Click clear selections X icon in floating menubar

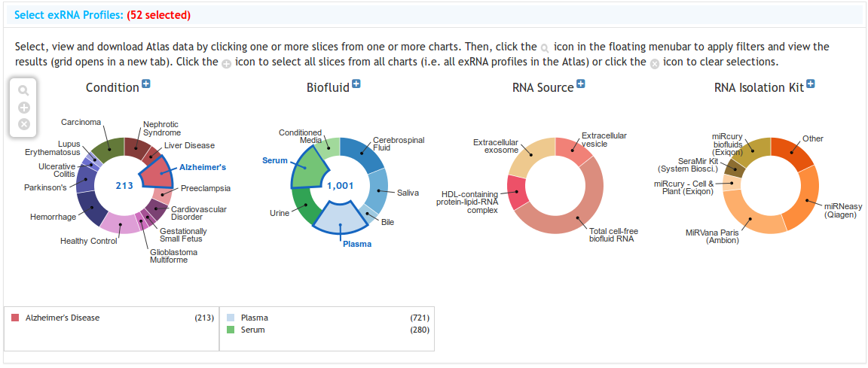(23, 123)
